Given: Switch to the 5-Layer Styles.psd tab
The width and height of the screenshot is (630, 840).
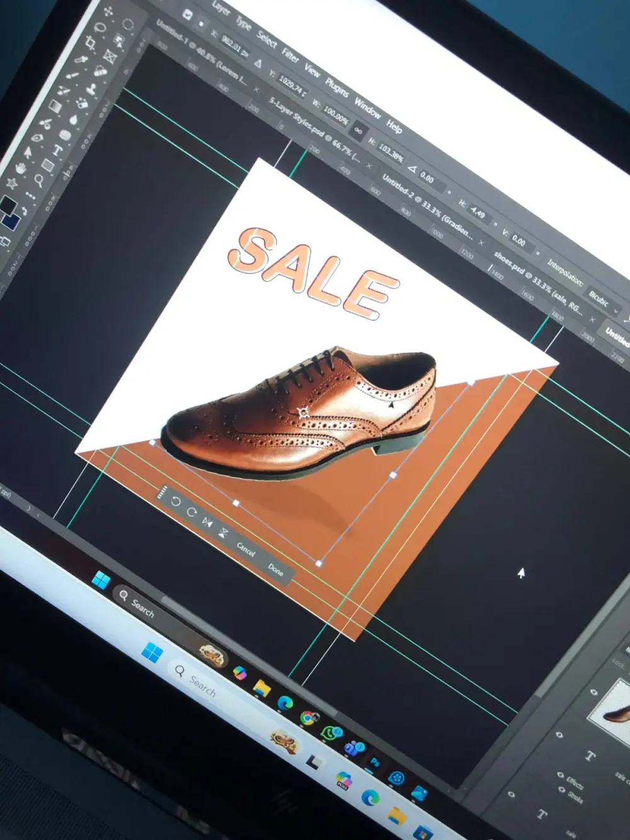Looking at the screenshot, I should 315,132.
